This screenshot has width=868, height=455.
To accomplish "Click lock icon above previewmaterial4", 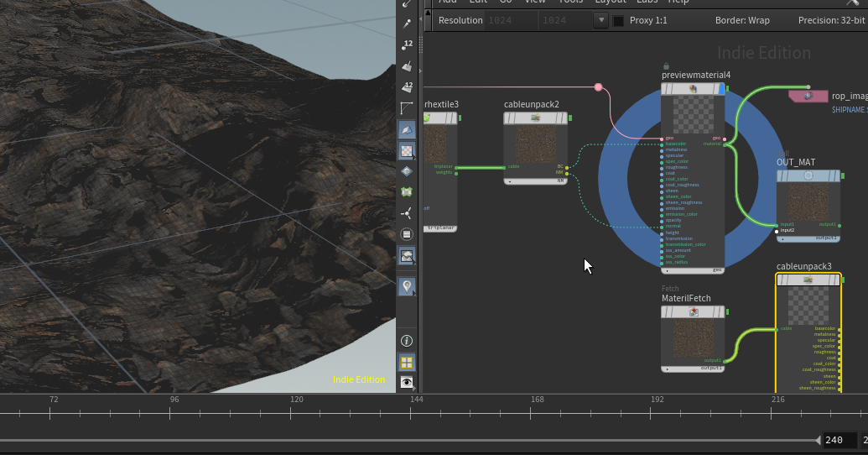I will tap(666, 66).
